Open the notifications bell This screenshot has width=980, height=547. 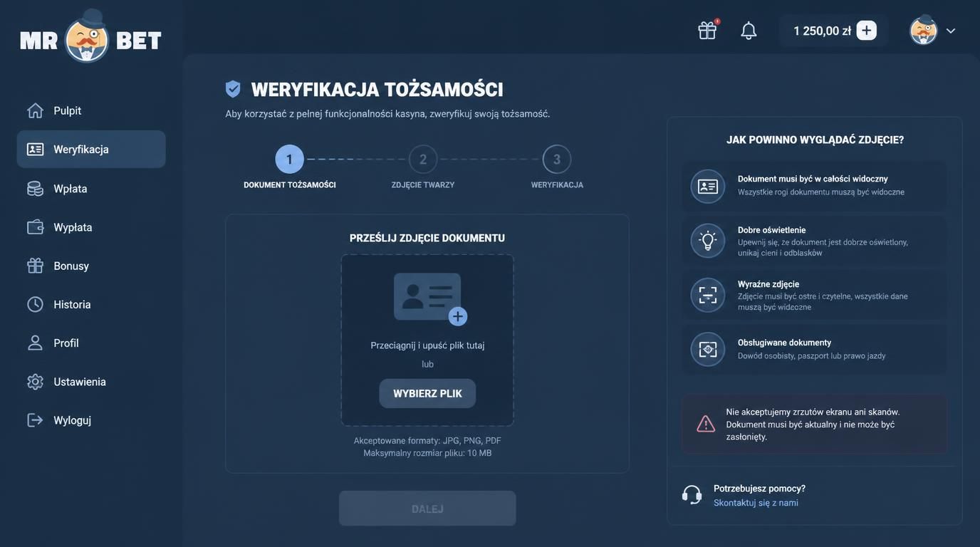pos(749,31)
